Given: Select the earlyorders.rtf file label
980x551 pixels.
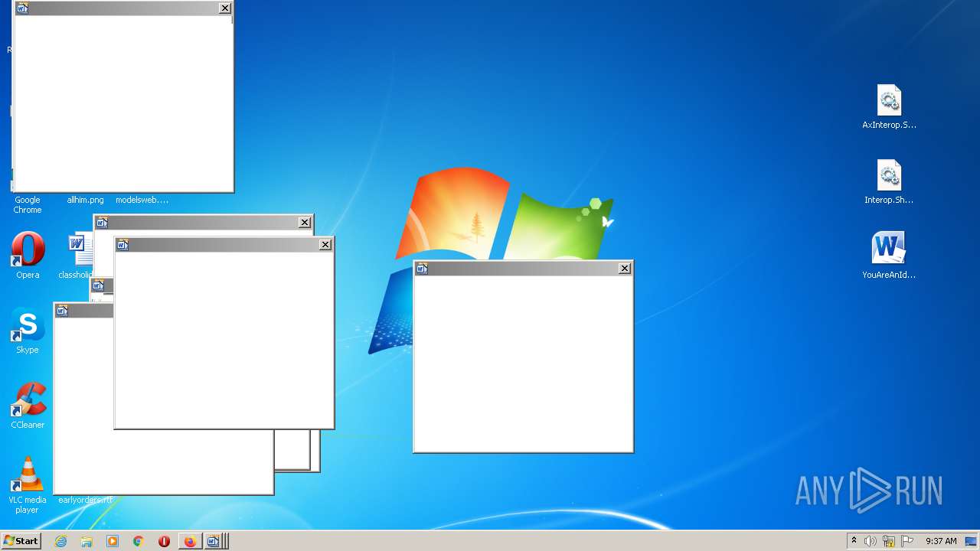Looking at the screenshot, I should point(85,500).
